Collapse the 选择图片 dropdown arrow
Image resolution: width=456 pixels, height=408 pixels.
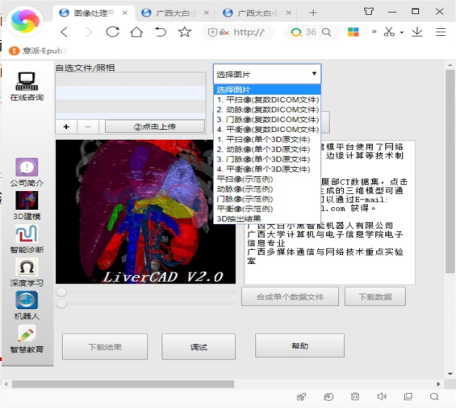314,73
